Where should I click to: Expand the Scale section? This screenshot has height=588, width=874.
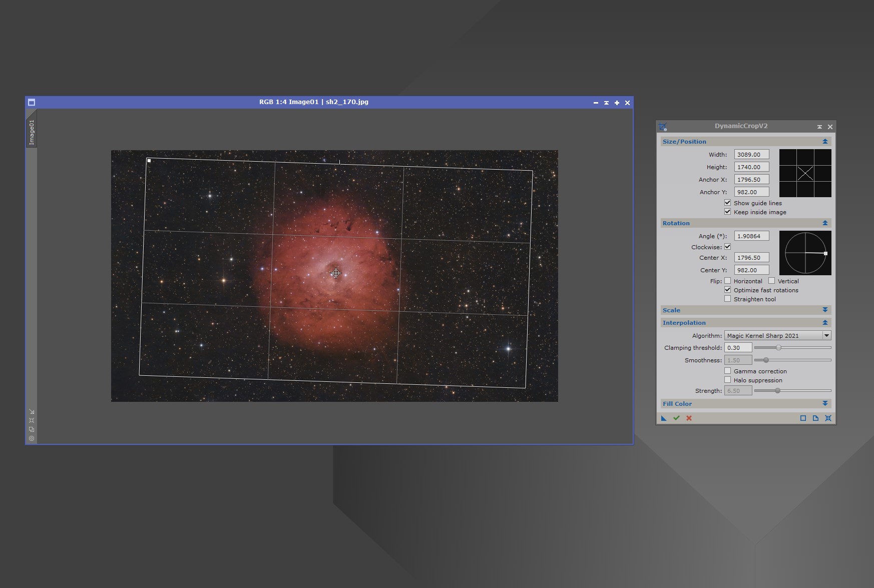pyautogui.click(x=825, y=310)
